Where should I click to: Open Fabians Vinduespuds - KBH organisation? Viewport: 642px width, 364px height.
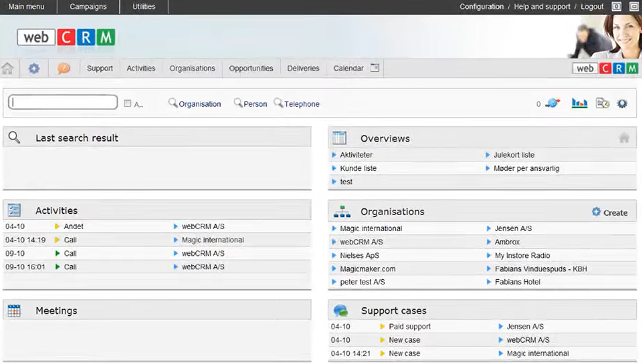coord(541,269)
